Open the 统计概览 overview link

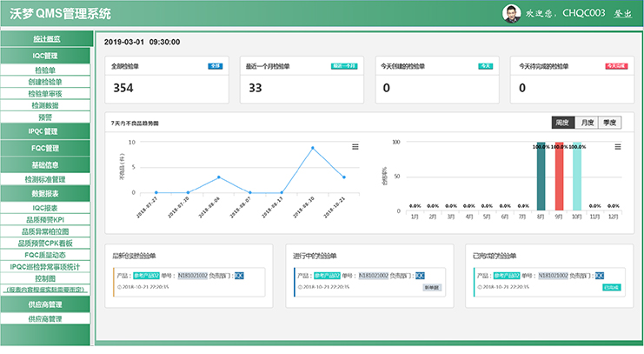coord(45,39)
